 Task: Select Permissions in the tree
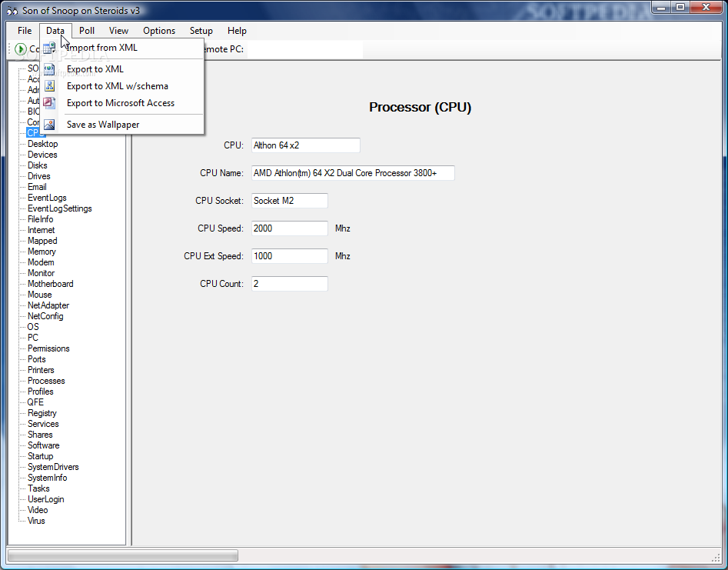pyautogui.click(x=48, y=348)
